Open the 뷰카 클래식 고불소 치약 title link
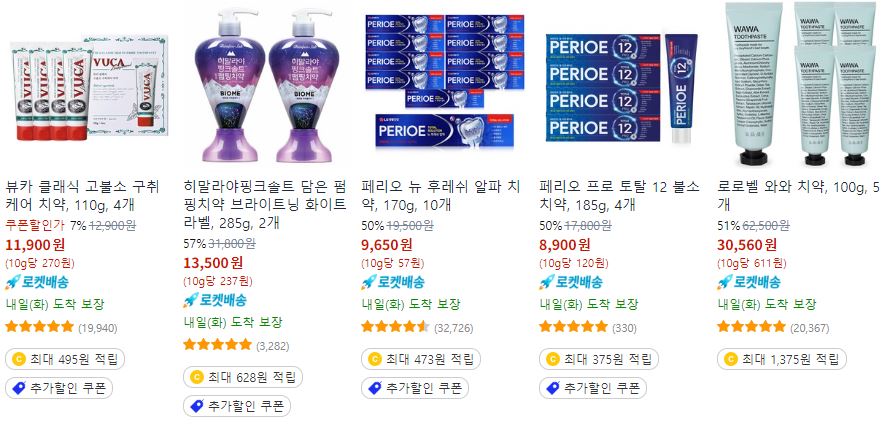 point(83,196)
